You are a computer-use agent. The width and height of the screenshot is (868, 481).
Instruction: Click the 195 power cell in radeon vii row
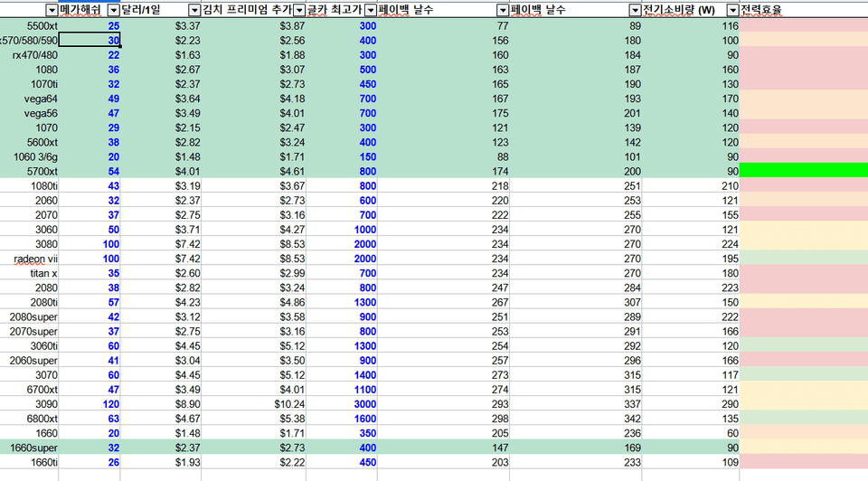tap(690, 259)
